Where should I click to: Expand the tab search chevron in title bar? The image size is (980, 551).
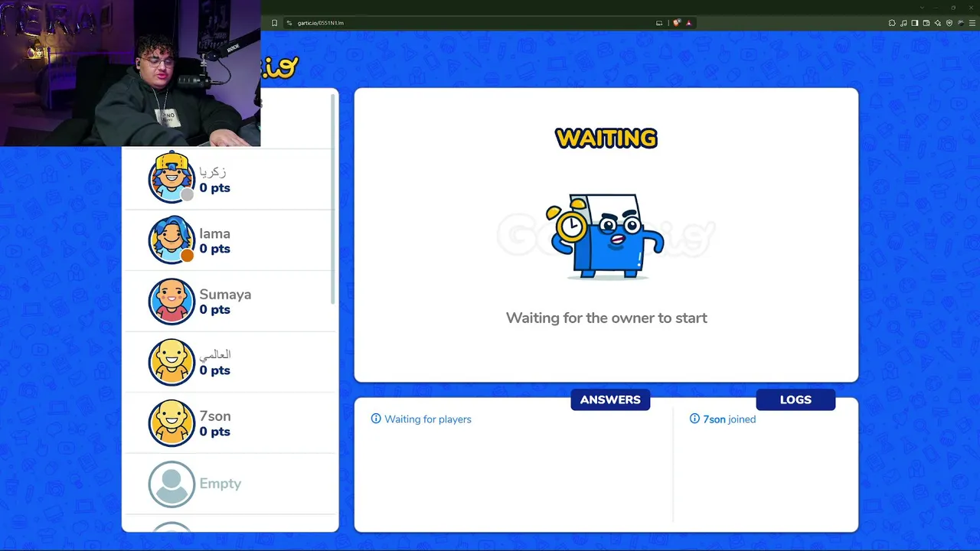[922, 8]
